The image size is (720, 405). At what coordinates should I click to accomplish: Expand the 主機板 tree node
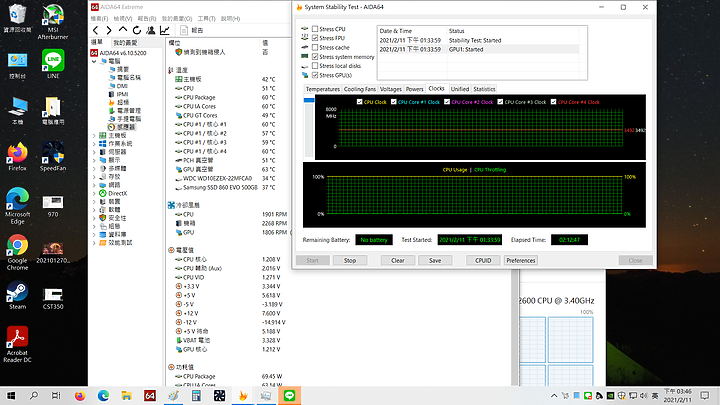[94, 135]
